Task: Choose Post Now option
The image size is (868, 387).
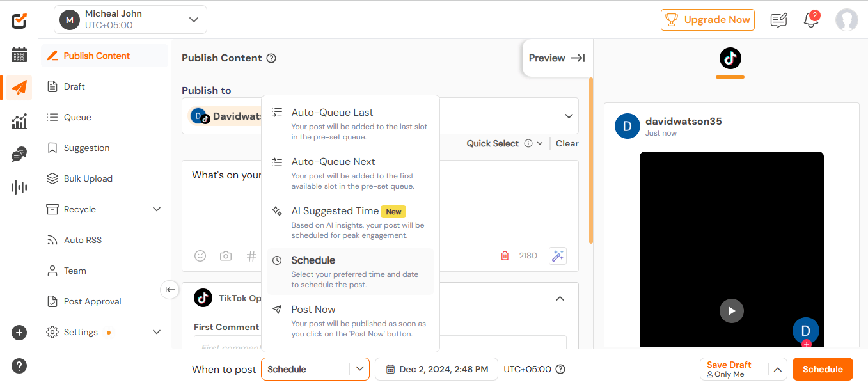Action: [x=351, y=321]
